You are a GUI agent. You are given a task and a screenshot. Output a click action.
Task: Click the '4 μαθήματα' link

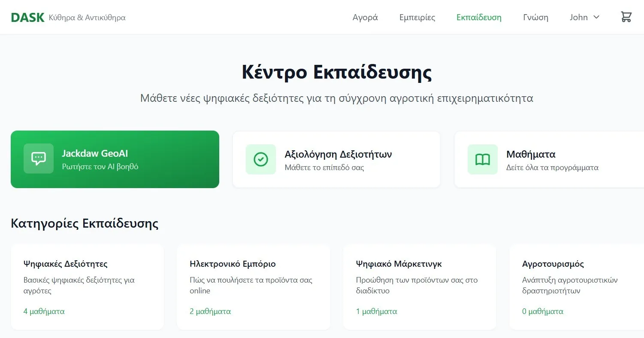44,311
